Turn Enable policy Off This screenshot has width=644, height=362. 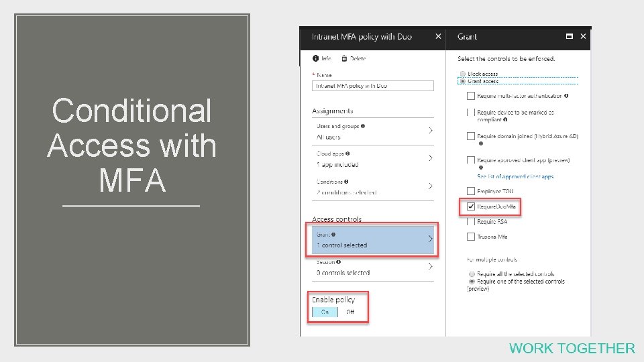click(x=350, y=312)
